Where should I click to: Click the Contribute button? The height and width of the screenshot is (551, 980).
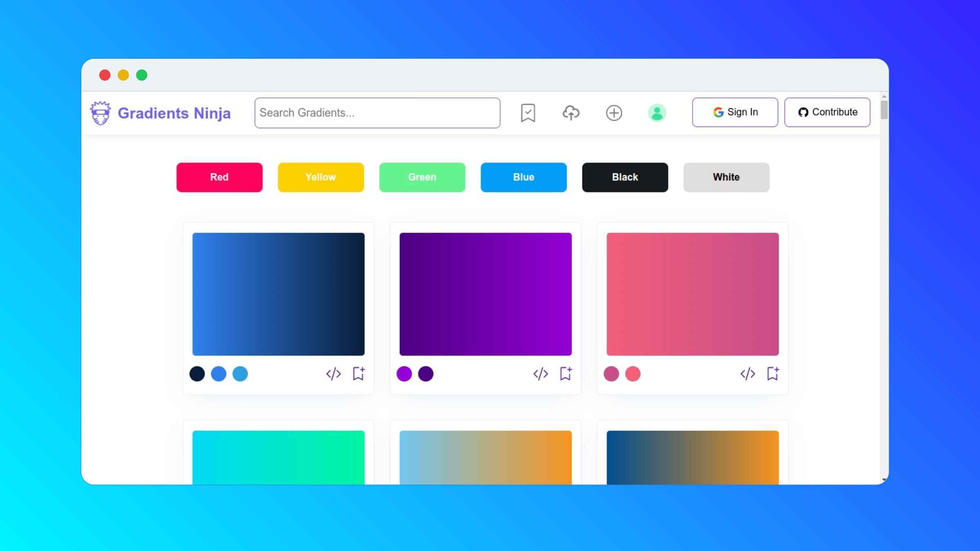(x=826, y=112)
